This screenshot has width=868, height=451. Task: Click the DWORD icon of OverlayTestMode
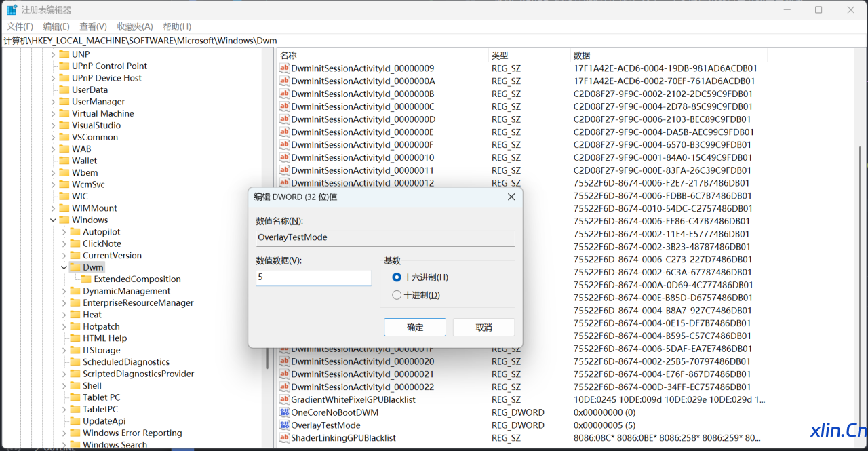tap(285, 425)
